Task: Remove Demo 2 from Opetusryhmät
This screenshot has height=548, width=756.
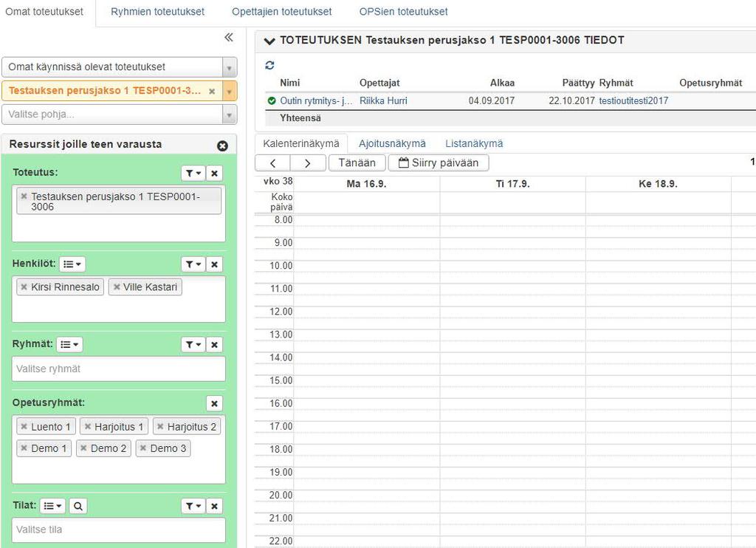Action: coord(83,448)
